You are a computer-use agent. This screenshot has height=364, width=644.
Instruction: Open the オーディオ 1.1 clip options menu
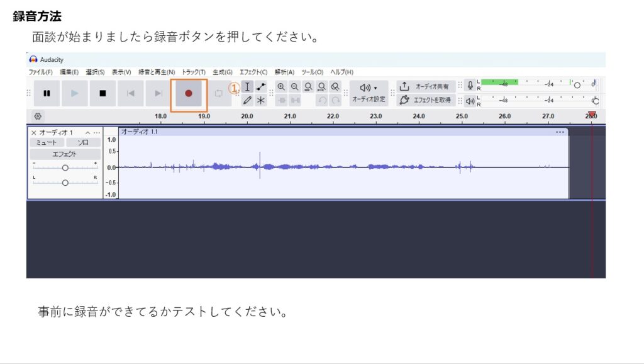click(560, 132)
